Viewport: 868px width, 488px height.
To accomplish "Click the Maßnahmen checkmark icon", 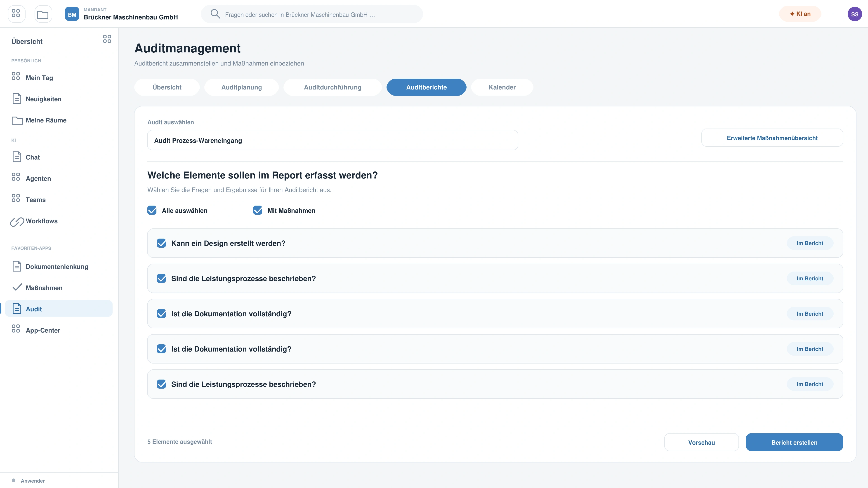I will 17,287.
